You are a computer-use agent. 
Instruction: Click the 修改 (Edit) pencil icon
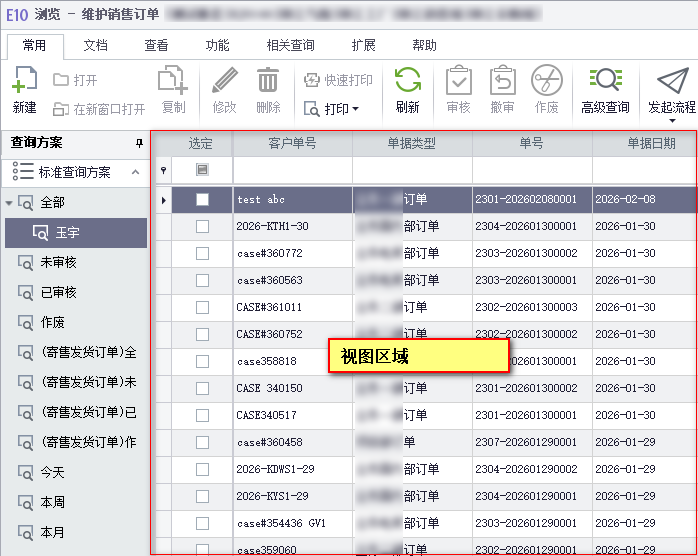(x=225, y=82)
